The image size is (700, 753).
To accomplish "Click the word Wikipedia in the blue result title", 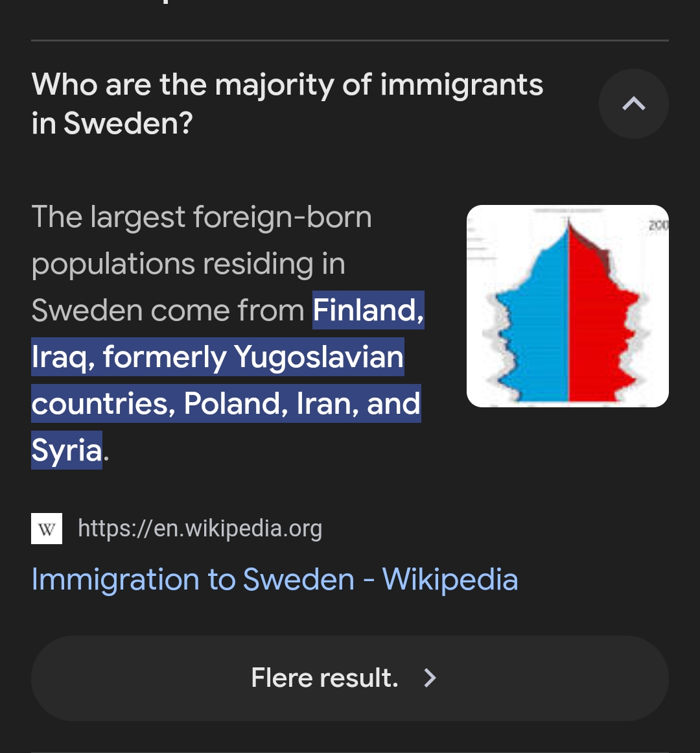I will 450,579.
